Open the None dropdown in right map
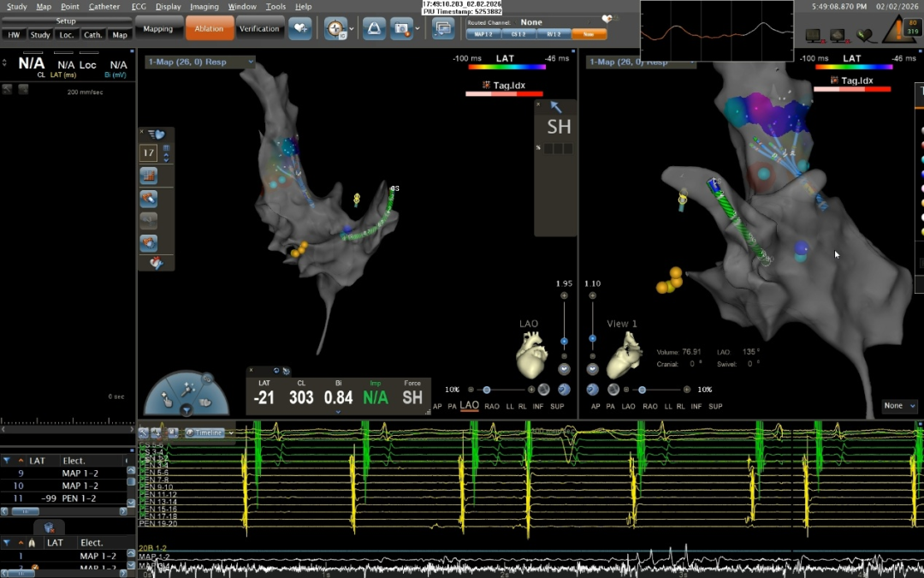The height and width of the screenshot is (578, 924). pos(899,406)
